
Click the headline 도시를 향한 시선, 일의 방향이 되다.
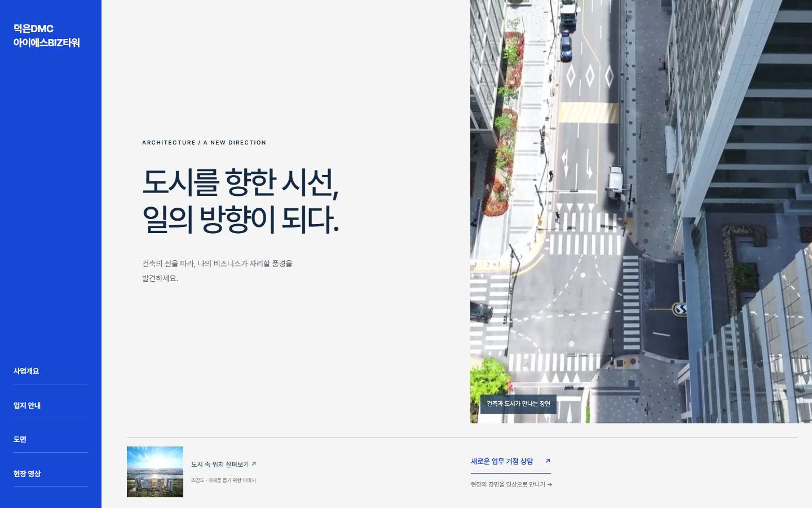click(241, 200)
